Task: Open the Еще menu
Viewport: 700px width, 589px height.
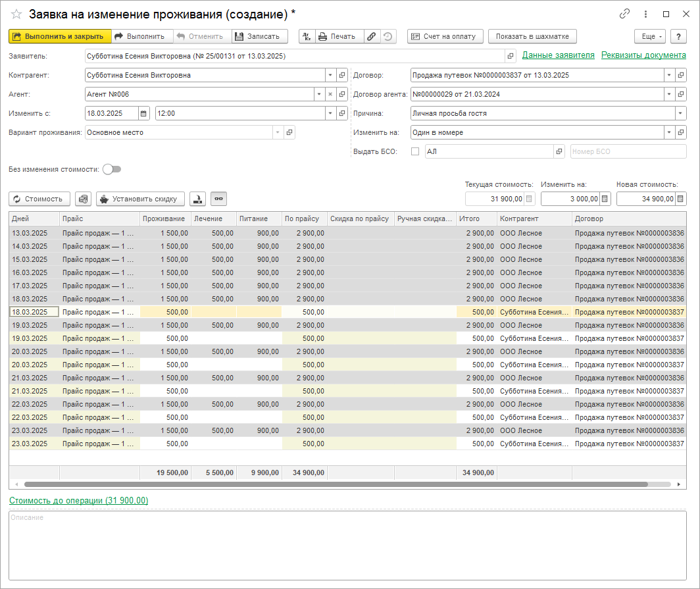Action: pos(649,37)
